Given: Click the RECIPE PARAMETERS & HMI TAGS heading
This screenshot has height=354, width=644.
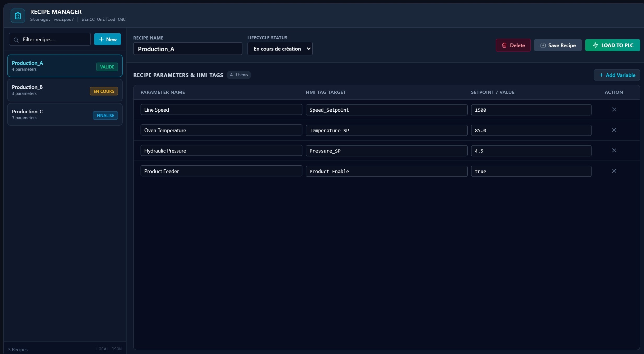Looking at the screenshot, I should (x=178, y=75).
